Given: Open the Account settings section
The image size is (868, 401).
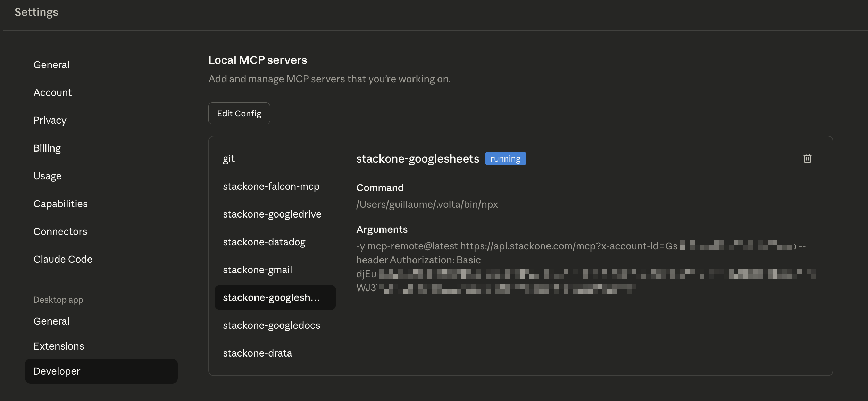Looking at the screenshot, I should point(52,92).
